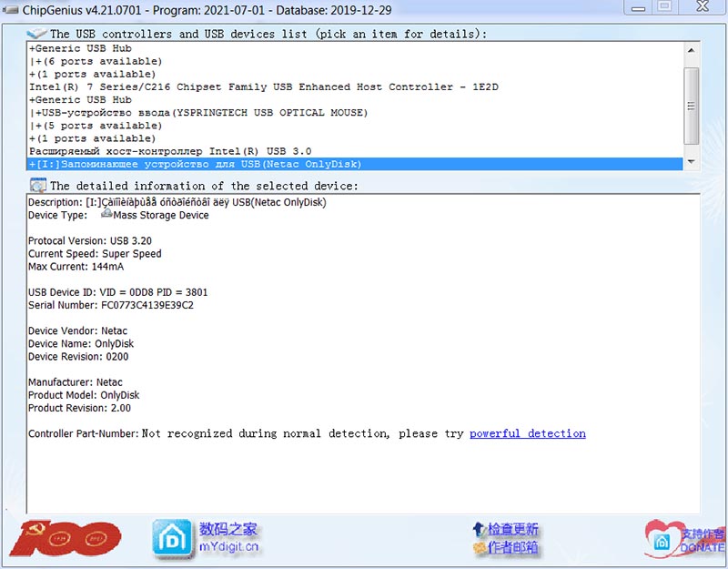Viewport: 728px width, 569px height.
Task: Click the Controller Part-Number label
Action: [x=84, y=434]
